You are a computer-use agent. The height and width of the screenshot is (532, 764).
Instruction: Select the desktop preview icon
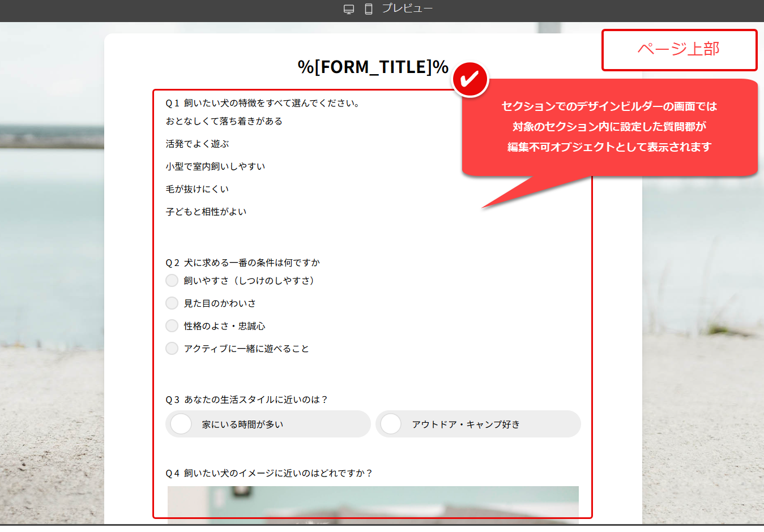(x=348, y=8)
